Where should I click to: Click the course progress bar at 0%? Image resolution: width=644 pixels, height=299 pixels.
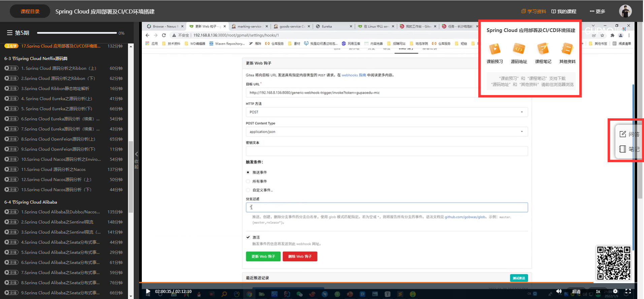(x=77, y=33)
